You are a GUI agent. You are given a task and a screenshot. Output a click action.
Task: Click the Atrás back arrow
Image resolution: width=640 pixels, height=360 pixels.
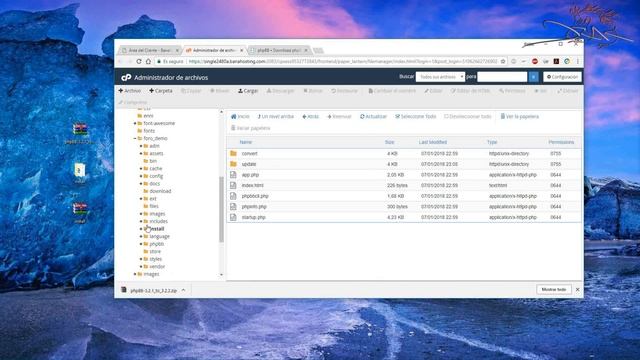pos(310,116)
